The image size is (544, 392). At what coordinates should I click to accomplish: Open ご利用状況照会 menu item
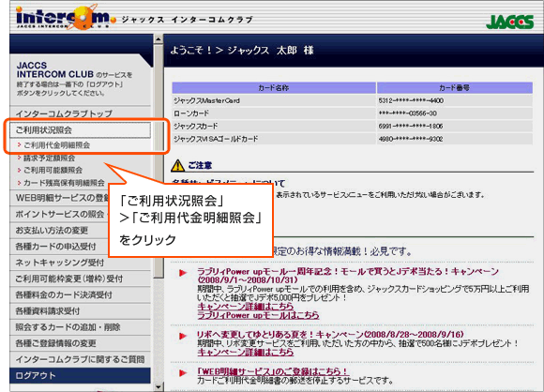point(80,130)
